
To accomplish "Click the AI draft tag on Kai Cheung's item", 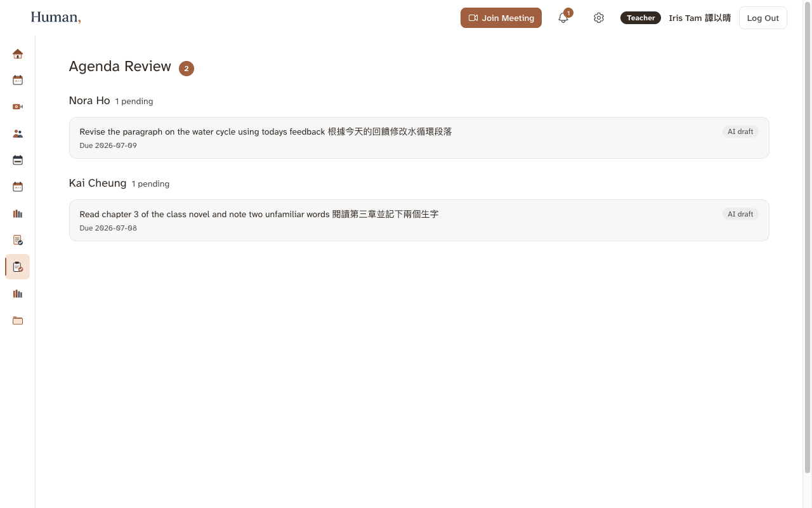I will (x=740, y=214).
